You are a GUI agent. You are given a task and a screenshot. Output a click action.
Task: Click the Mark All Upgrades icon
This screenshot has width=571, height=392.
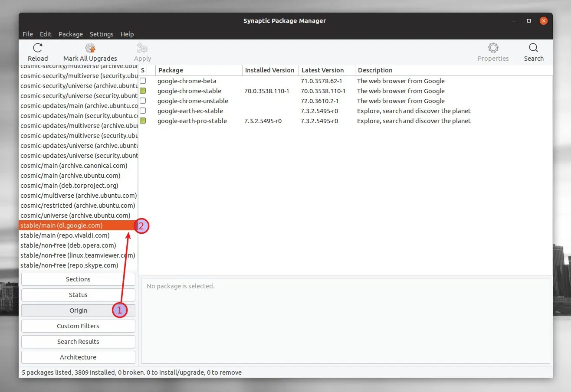point(90,48)
